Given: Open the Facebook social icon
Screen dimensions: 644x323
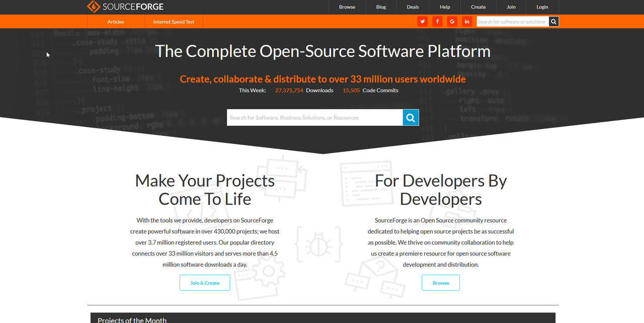Looking at the screenshot, I should coord(437,21).
